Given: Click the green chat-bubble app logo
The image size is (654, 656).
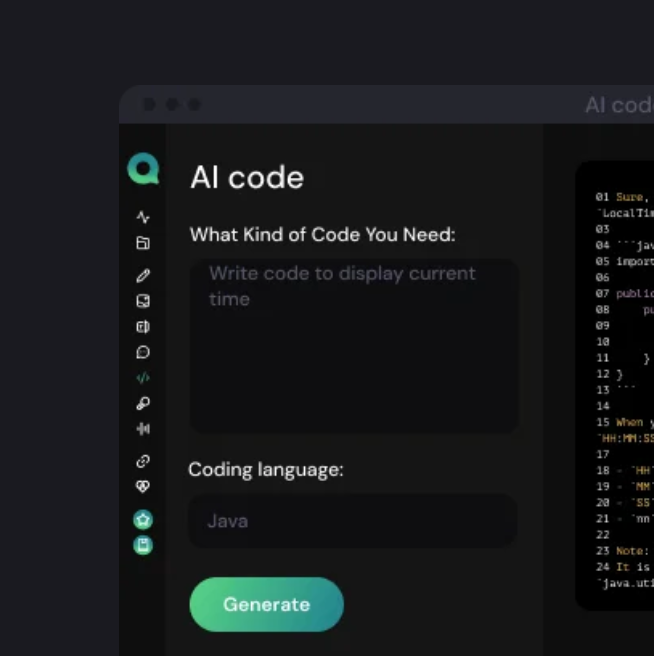Looking at the screenshot, I should (x=143, y=168).
